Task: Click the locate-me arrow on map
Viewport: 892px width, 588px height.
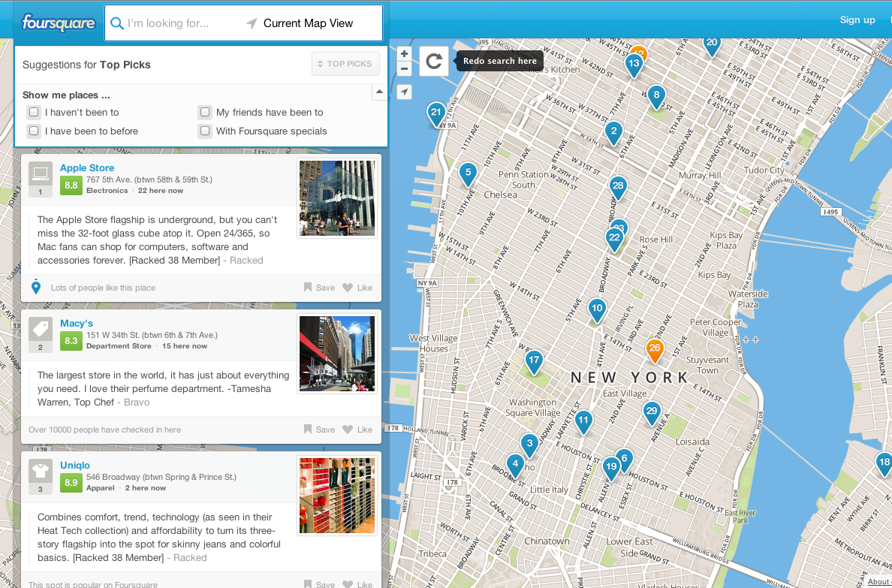Action: pos(404,92)
